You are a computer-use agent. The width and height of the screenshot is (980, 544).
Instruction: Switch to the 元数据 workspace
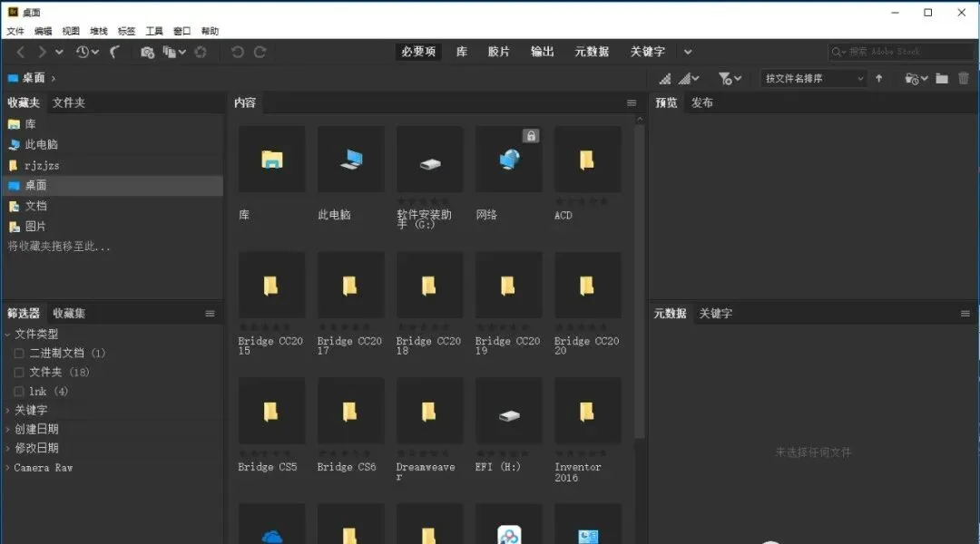pos(592,52)
